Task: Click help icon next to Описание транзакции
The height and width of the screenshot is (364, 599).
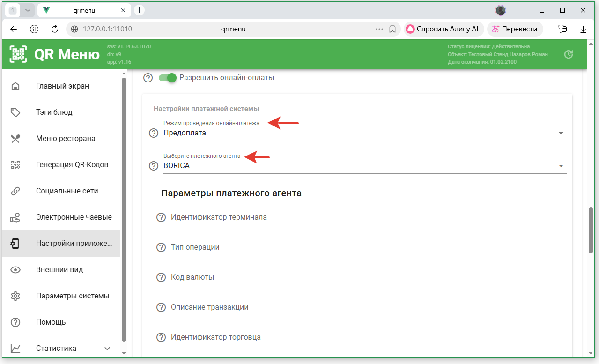Action: click(161, 307)
